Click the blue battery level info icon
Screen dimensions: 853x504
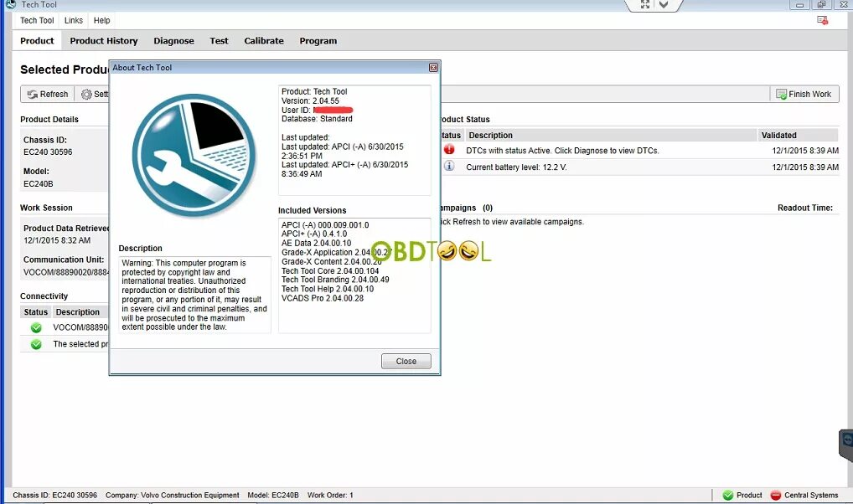click(x=449, y=166)
